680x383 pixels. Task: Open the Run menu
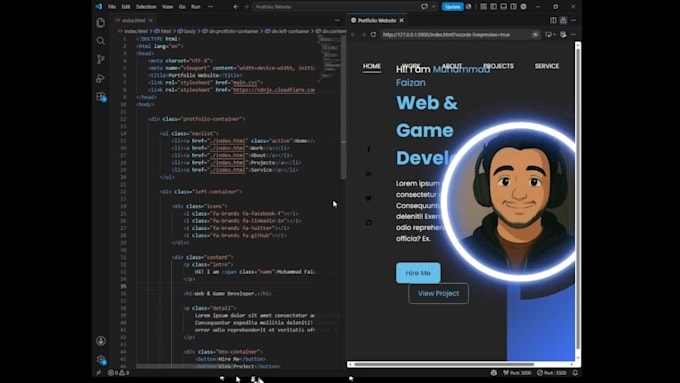[196, 7]
